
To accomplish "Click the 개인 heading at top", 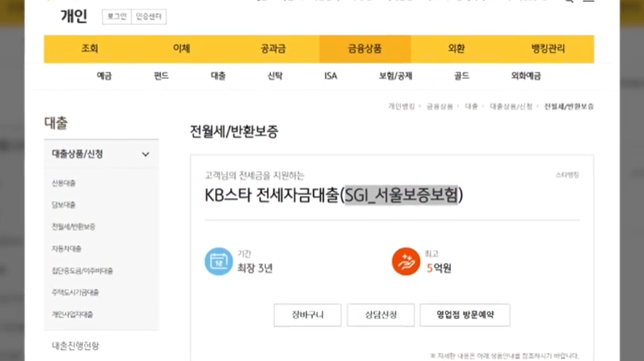I will click(x=74, y=16).
